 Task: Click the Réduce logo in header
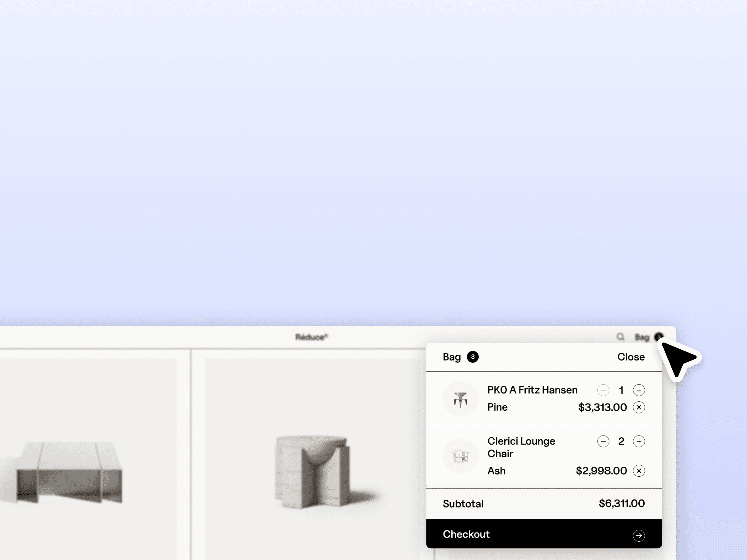[311, 337]
